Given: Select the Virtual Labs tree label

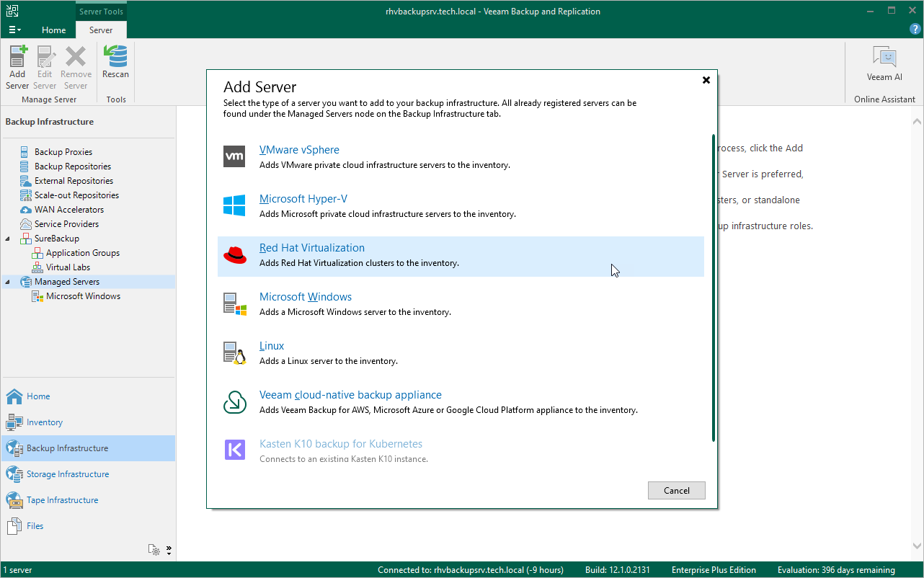Looking at the screenshot, I should pyautogui.click(x=68, y=267).
